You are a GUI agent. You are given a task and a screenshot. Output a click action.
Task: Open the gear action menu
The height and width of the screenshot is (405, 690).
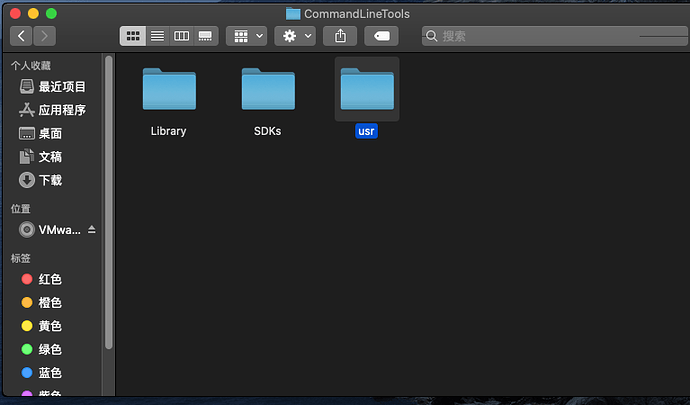tap(295, 36)
